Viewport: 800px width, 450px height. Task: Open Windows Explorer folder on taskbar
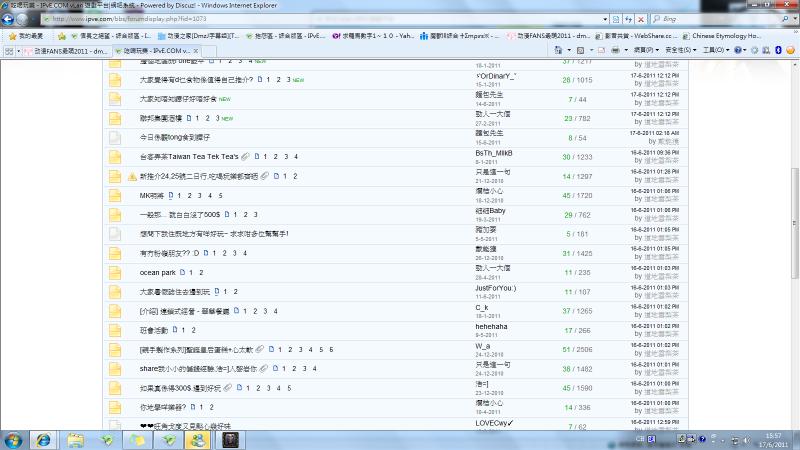point(75,440)
